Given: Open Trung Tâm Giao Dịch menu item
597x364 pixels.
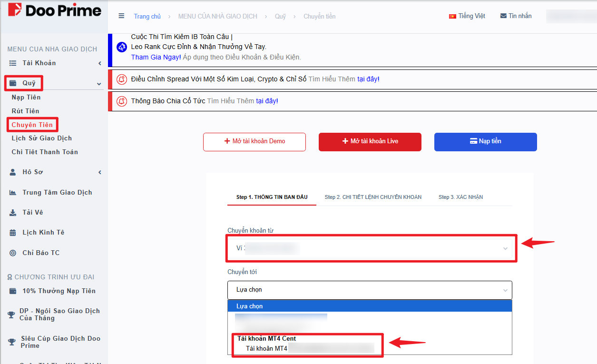Looking at the screenshot, I should (x=57, y=193).
